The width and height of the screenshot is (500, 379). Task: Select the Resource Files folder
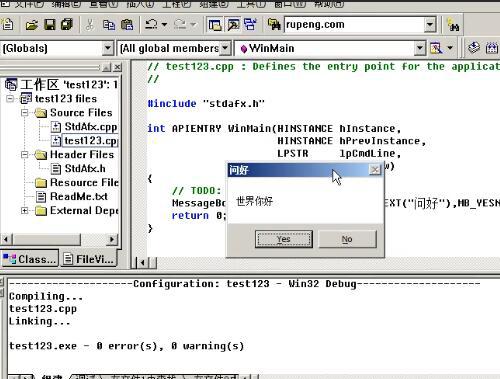(x=84, y=183)
